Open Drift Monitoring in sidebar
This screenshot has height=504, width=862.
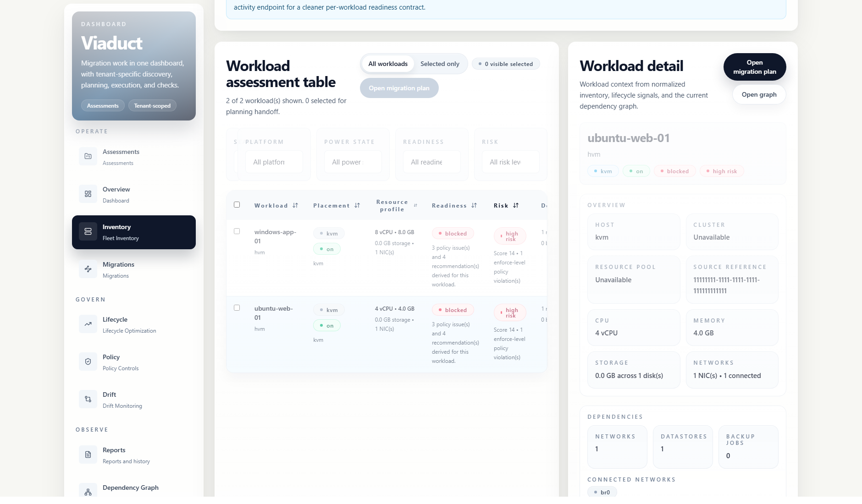click(134, 400)
